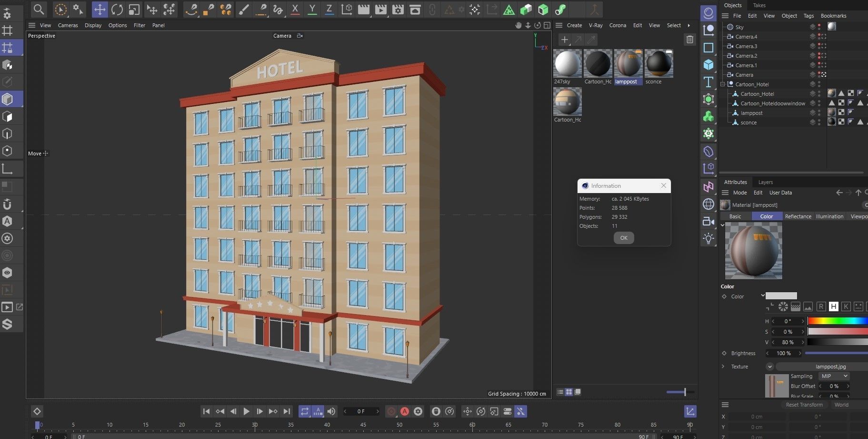Image resolution: width=868 pixels, height=439 pixels.
Task: Add a Text spline object
Action: click(x=708, y=82)
